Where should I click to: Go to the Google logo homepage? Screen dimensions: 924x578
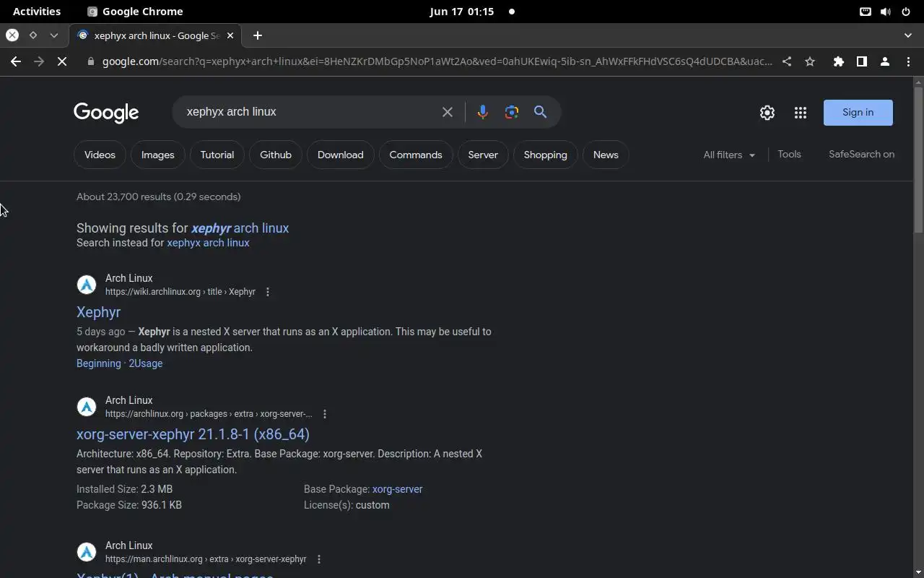[x=106, y=113]
